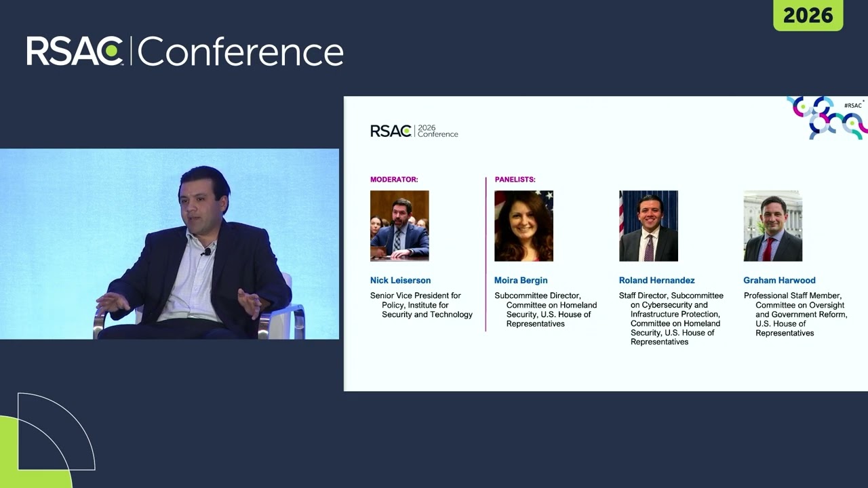Select Graham Harwood's headshot photo
Viewport: 868px width, 488px height.
coord(773,226)
